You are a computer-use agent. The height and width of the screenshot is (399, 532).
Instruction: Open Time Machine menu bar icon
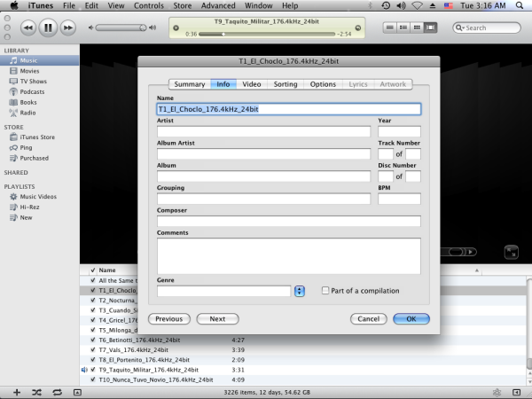pos(386,5)
